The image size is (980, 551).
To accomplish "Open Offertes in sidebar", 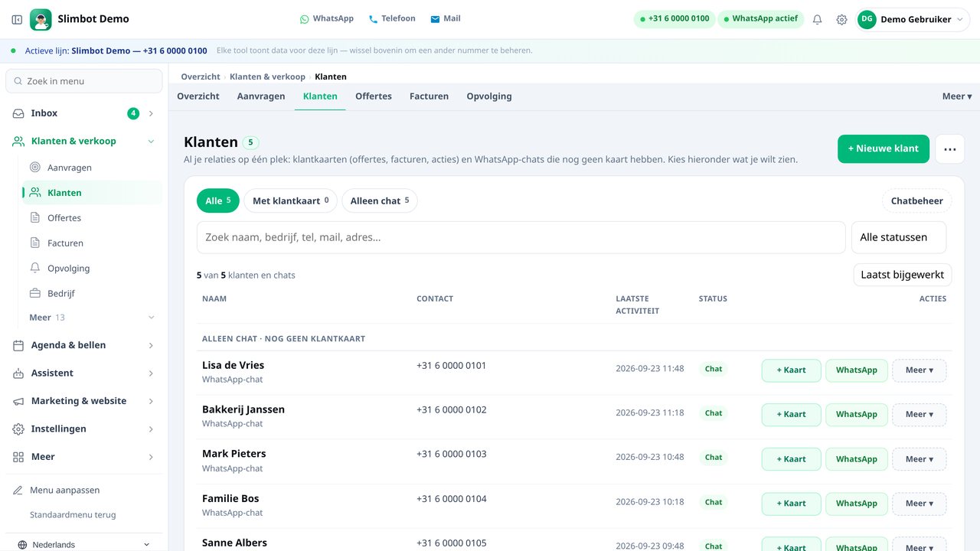I will [x=92, y=218].
